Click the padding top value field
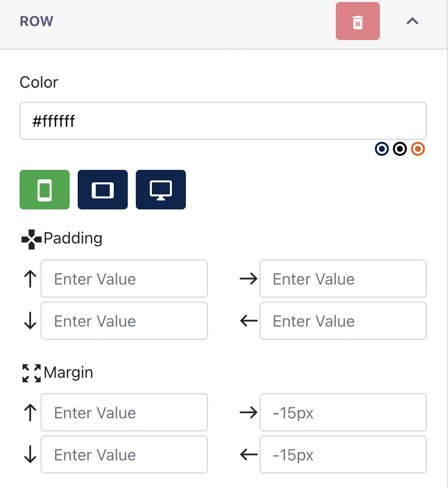This screenshot has width=448, height=489. click(x=124, y=279)
